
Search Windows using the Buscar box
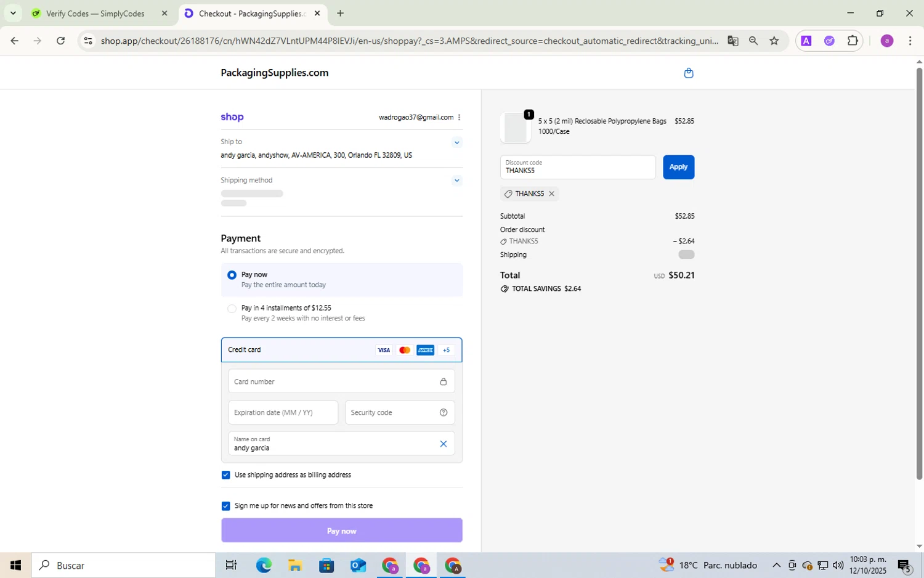click(x=123, y=566)
